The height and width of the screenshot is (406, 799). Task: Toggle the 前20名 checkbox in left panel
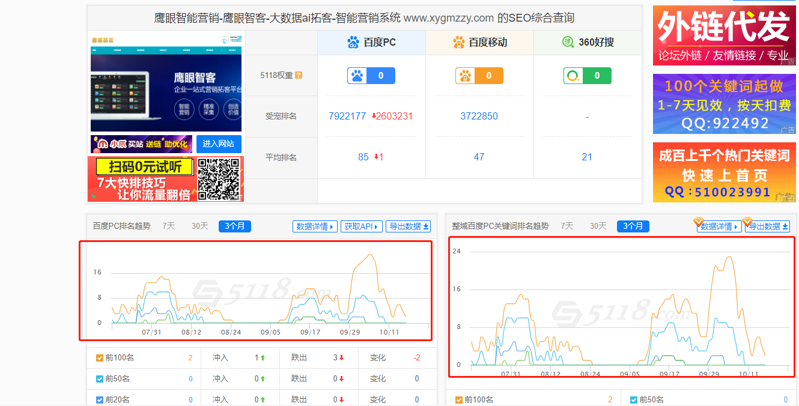(100, 400)
